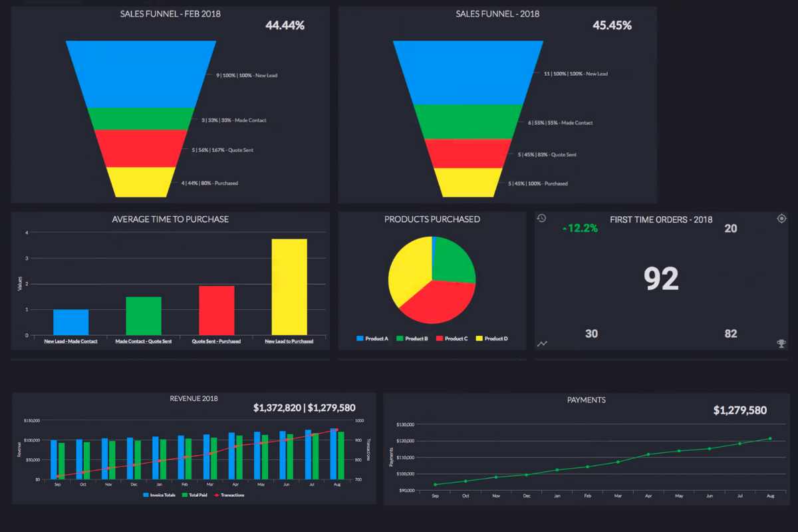798x532 pixels.
Task: Click the '9 | 100% | 100% - New Lead' label
Action: click(x=247, y=76)
